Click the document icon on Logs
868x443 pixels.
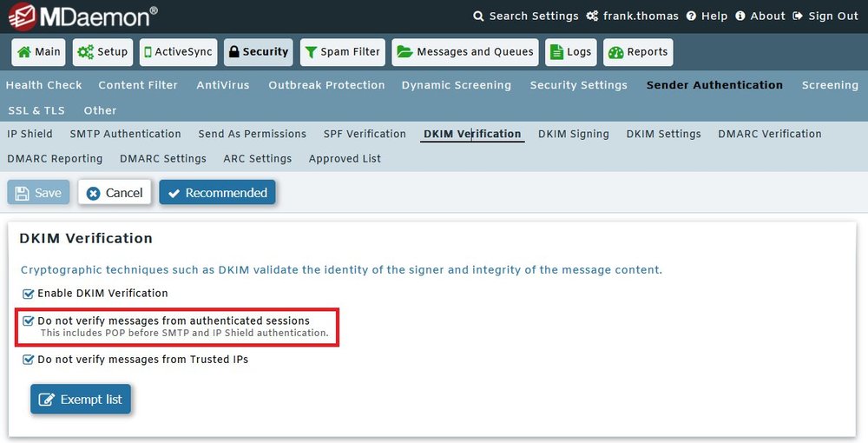pos(556,52)
